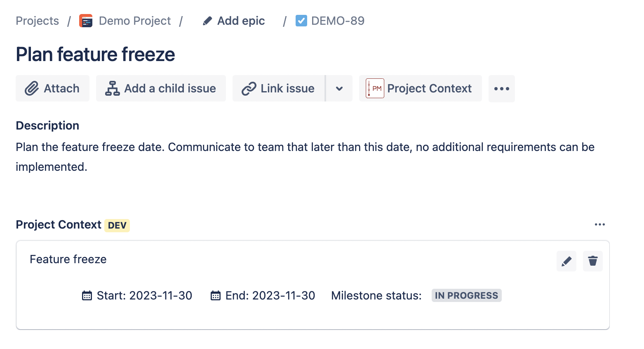Click the red PM Project Context icon
Image resolution: width=644 pixels, height=349 pixels.
tap(375, 88)
